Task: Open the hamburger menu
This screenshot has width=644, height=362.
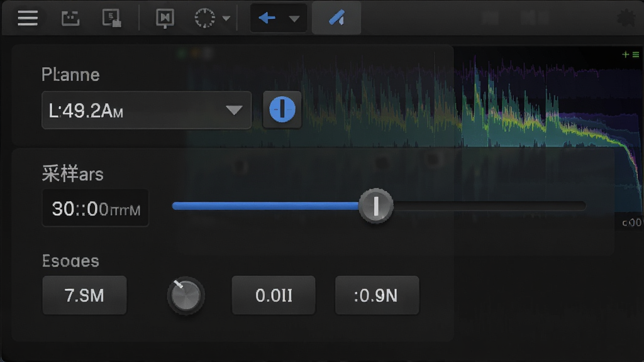Action: (28, 18)
